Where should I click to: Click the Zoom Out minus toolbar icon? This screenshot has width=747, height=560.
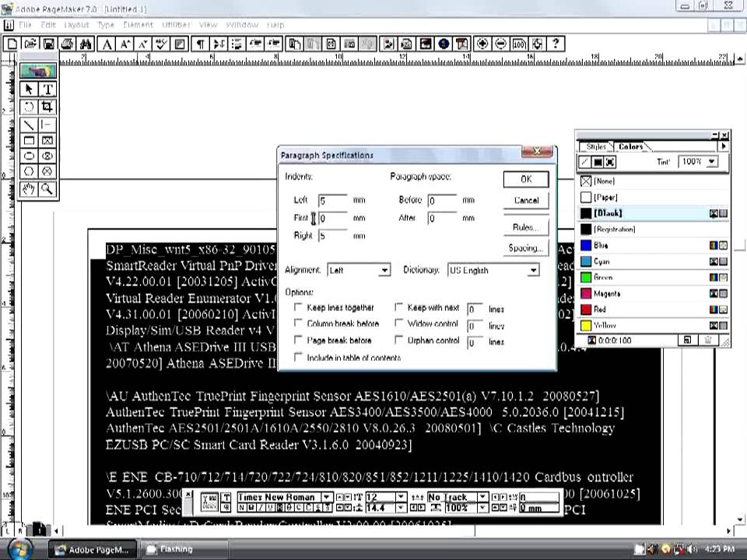[500, 44]
